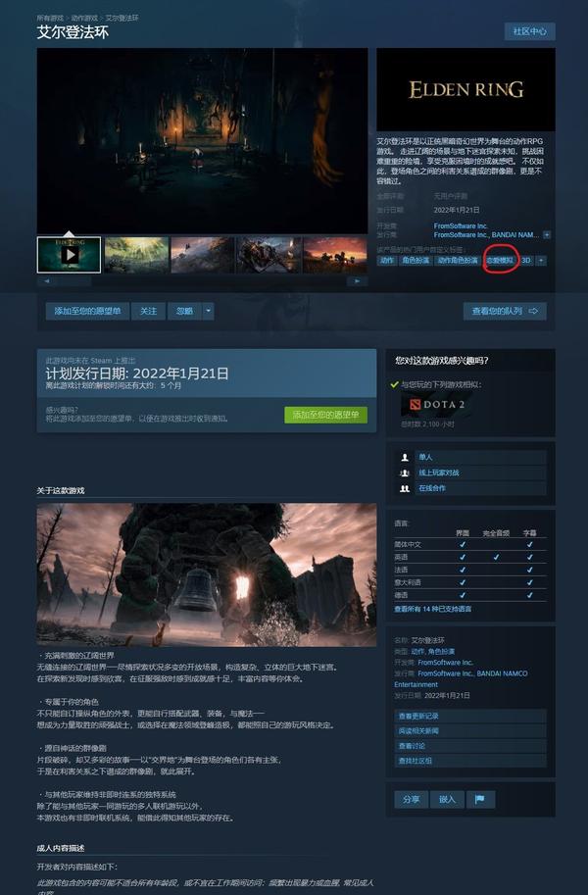This screenshot has width=588, height=895.
Task: Click the main trailer video area
Action: tap(202, 140)
